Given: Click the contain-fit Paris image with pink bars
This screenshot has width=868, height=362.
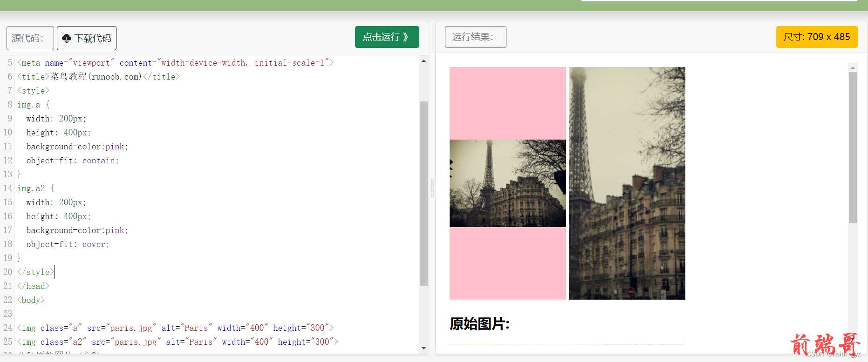Looking at the screenshot, I should tap(508, 183).
